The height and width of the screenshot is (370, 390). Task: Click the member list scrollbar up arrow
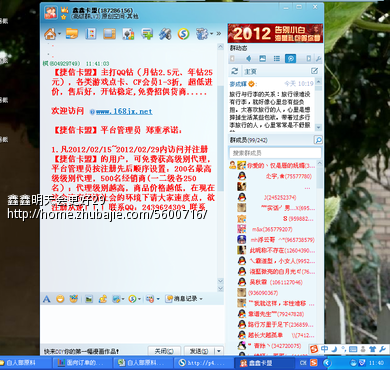319,163
